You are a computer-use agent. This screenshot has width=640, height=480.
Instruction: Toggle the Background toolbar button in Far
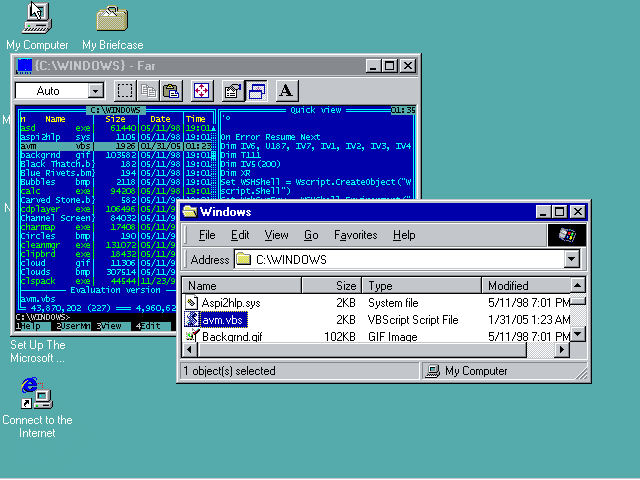(256, 91)
